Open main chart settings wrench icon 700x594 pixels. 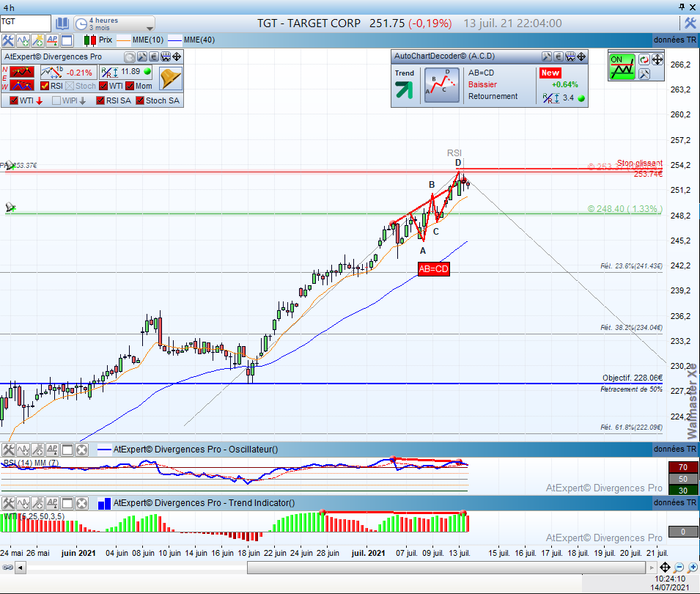8,40
